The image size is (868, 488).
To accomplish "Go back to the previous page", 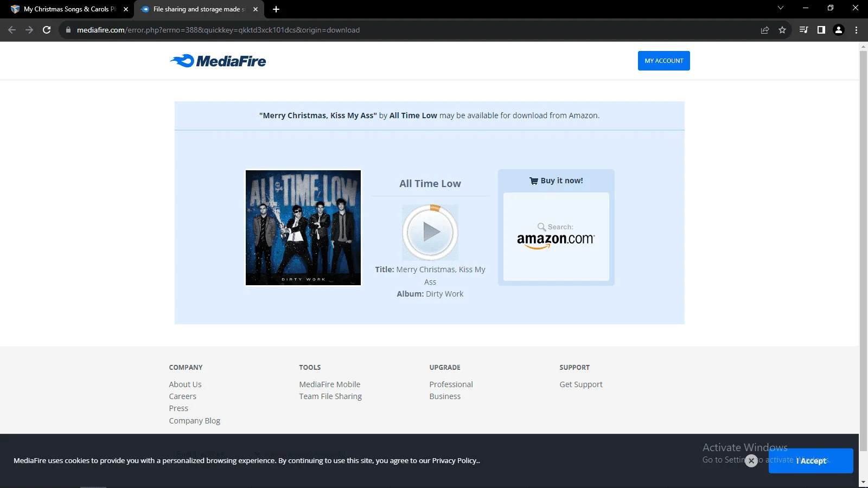I will [12, 30].
